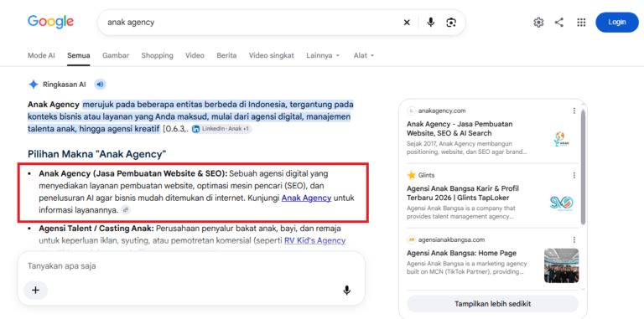Click the Login button
This screenshot has height=319, width=644.
click(617, 22)
